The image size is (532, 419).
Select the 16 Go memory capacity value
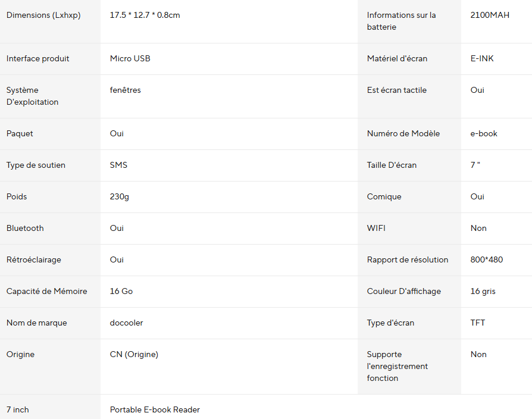pyautogui.click(x=121, y=292)
